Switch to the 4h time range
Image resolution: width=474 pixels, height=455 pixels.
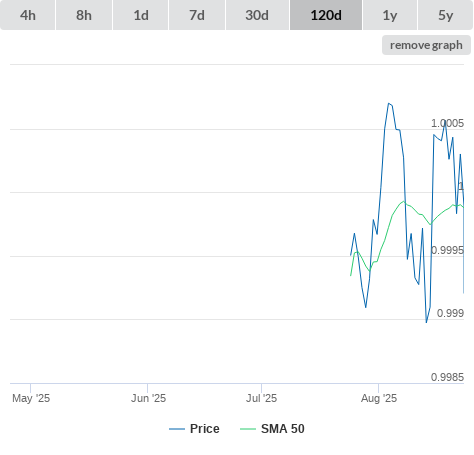[x=28, y=15]
